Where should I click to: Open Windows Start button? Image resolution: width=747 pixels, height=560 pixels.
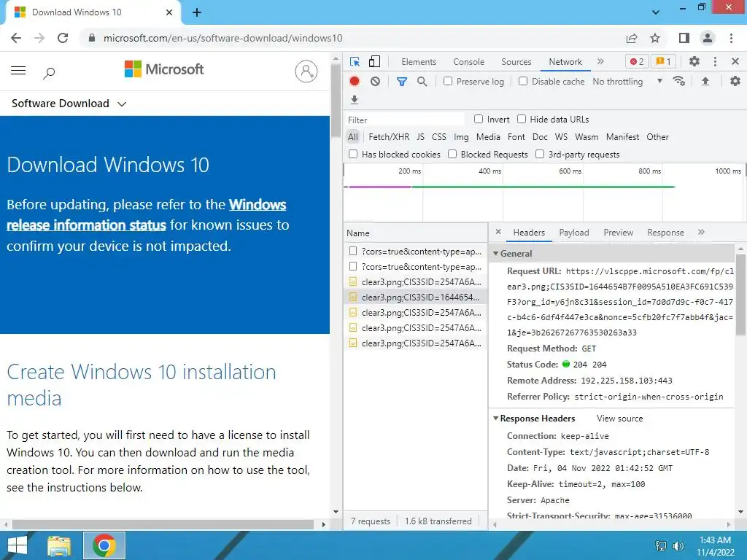[18, 545]
